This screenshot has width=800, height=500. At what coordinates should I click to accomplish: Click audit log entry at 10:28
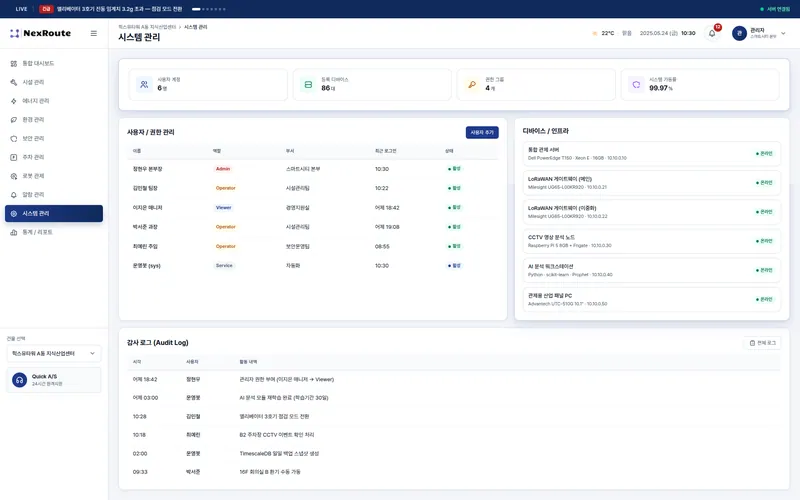click(x=454, y=416)
